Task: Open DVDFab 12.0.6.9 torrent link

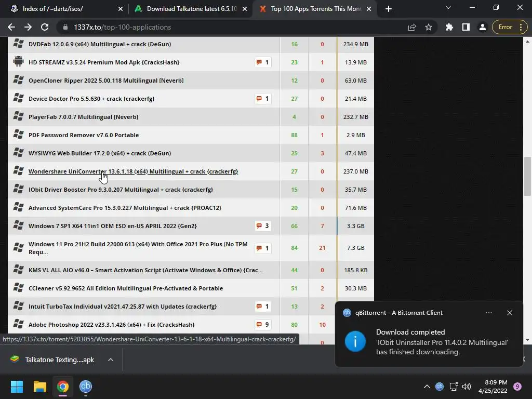Action: point(100,44)
